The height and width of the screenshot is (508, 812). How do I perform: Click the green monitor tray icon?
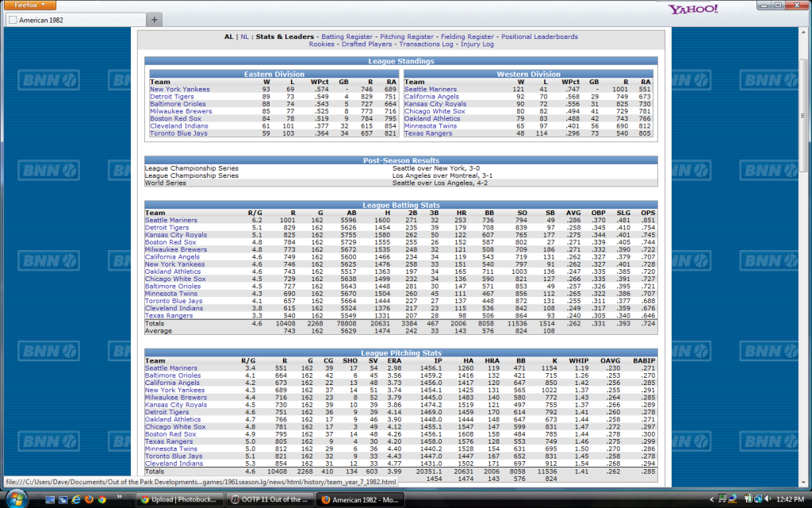[722, 498]
